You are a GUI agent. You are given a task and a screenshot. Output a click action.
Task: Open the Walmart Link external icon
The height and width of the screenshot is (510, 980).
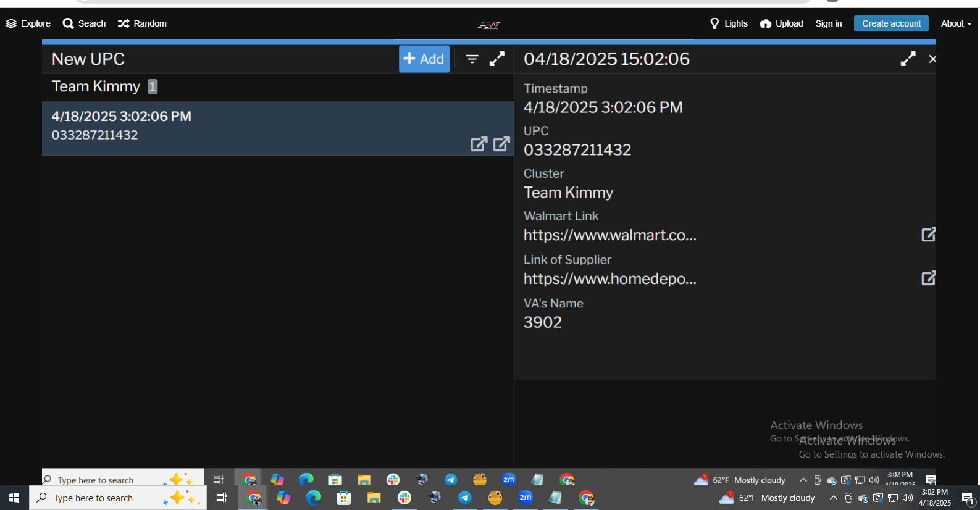pos(928,235)
